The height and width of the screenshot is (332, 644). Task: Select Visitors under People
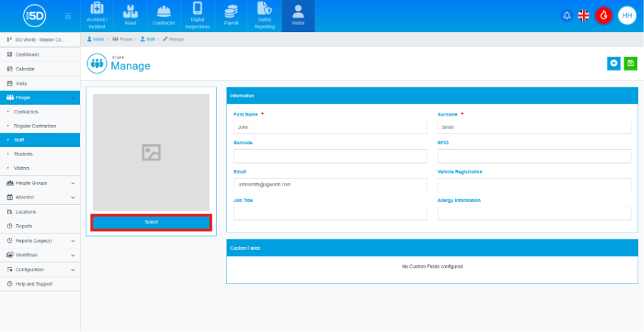point(40,168)
